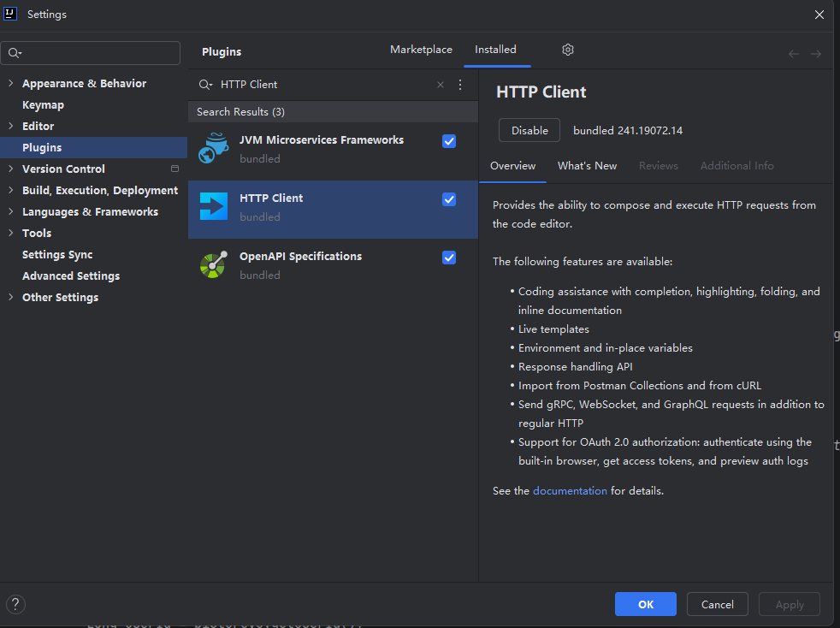Select Advanced Settings in the tree

tap(71, 276)
